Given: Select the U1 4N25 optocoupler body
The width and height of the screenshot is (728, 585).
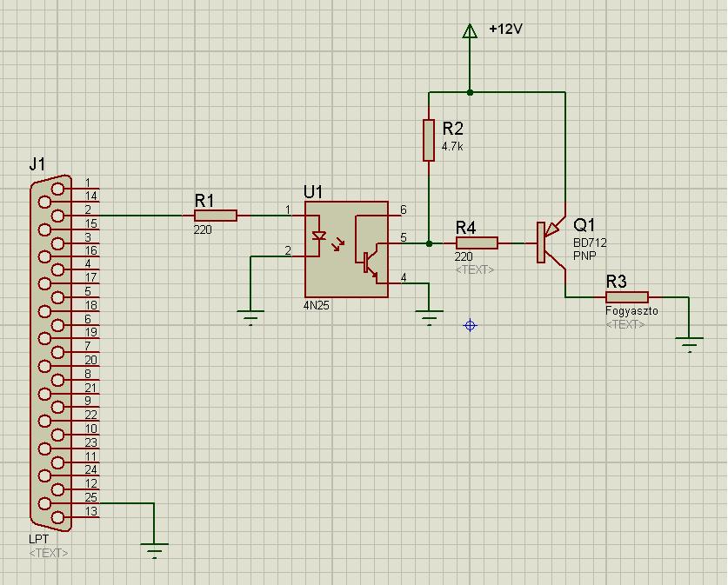Looking at the screenshot, I should 346,249.
